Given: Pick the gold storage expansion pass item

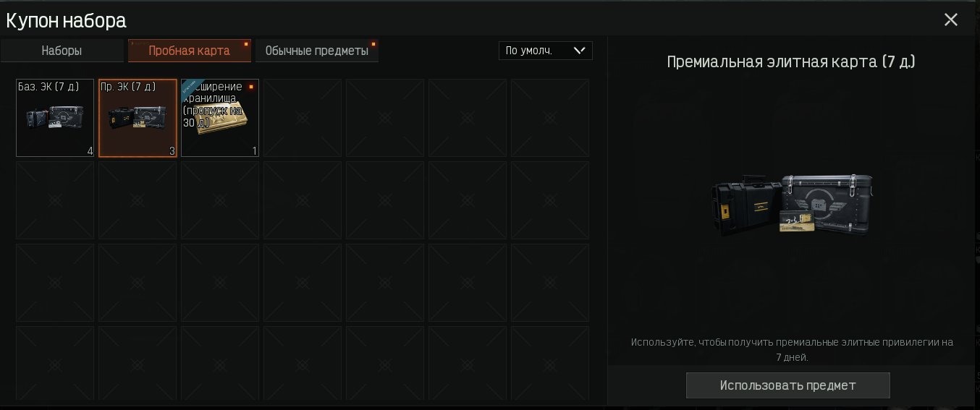Looking at the screenshot, I should (220, 118).
